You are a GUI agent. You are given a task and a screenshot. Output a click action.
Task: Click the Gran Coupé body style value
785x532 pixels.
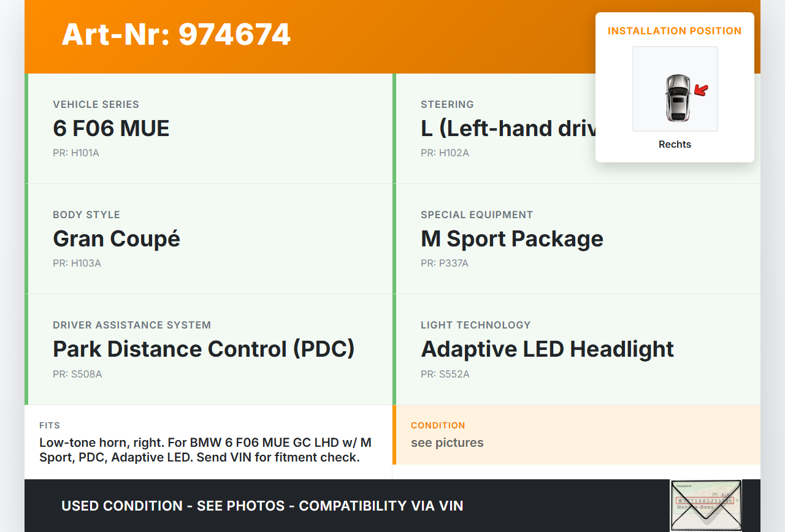[117, 238]
